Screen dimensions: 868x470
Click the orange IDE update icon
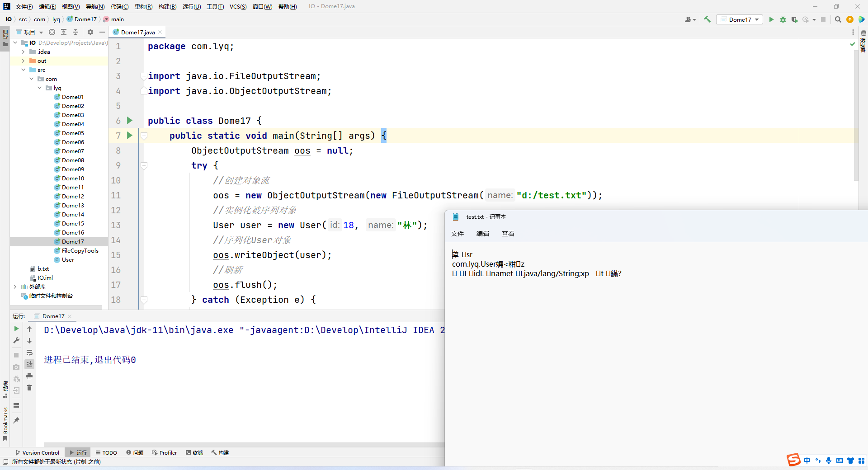tap(850, 19)
